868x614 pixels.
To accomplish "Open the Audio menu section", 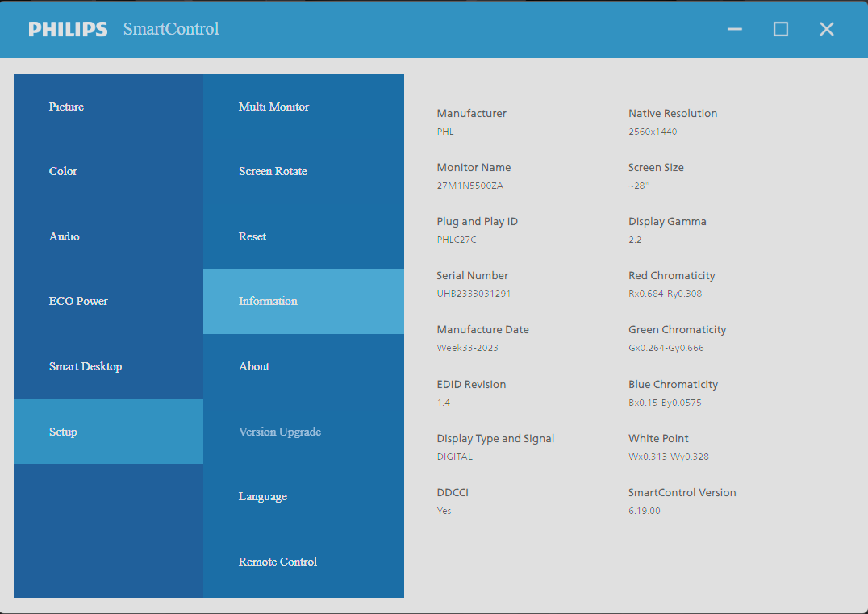I will tap(108, 236).
